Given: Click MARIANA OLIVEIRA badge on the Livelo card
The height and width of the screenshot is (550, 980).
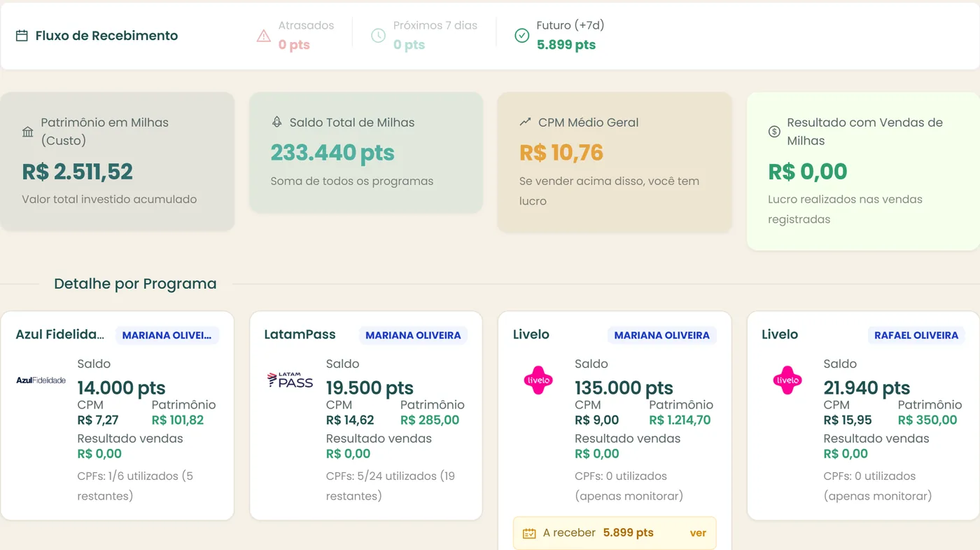Looking at the screenshot, I should point(661,336).
